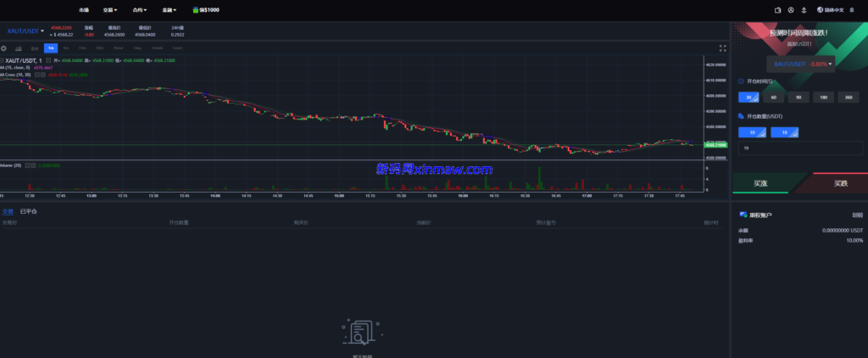Open the 交易 dropdown menu
Viewport: 868px width, 358px height.
[x=110, y=10]
